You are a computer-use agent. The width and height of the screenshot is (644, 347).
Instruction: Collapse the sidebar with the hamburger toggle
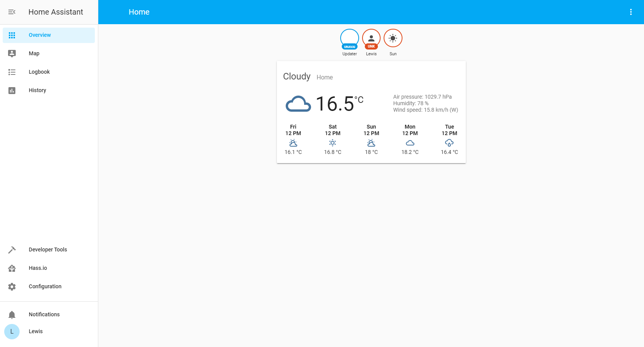(12, 12)
